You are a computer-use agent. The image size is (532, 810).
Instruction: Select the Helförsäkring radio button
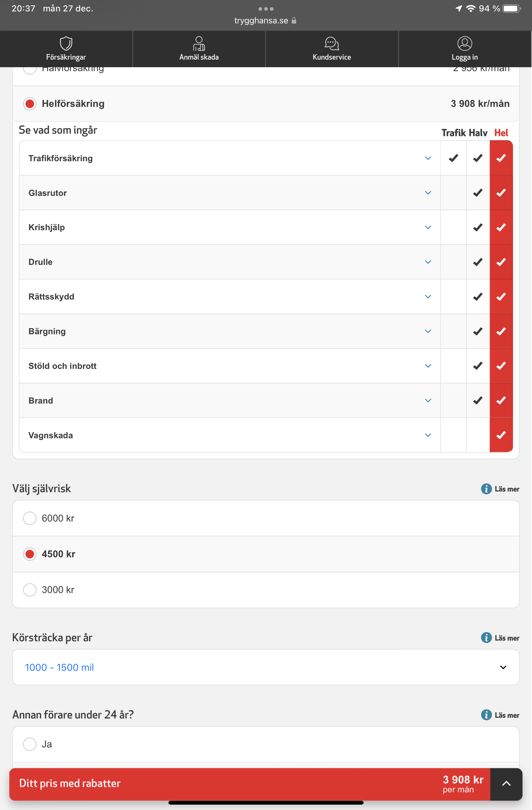coord(30,104)
